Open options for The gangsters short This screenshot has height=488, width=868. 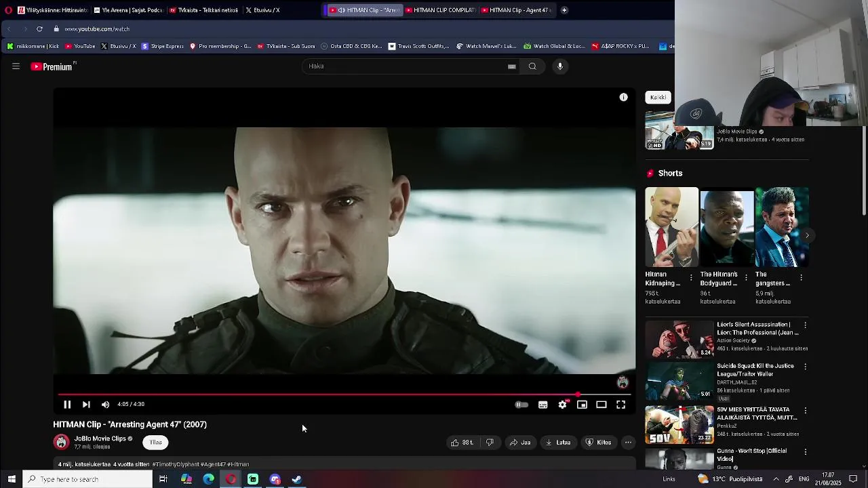point(801,278)
